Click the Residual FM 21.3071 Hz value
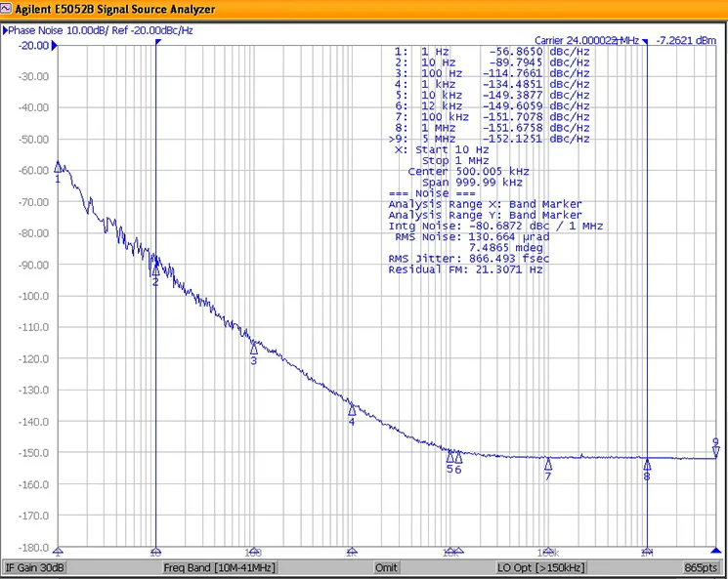This screenshot has width=728, height=579. (x=509, y=269)
